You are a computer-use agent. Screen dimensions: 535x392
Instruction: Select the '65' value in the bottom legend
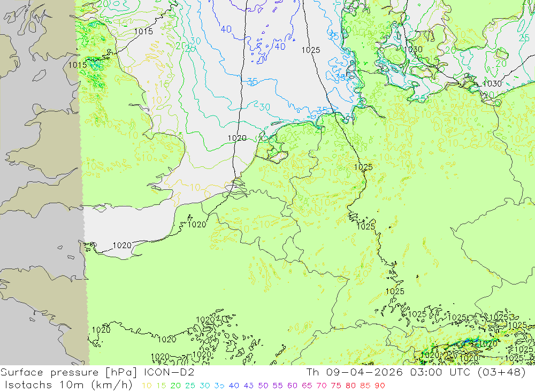click(307, 386)
